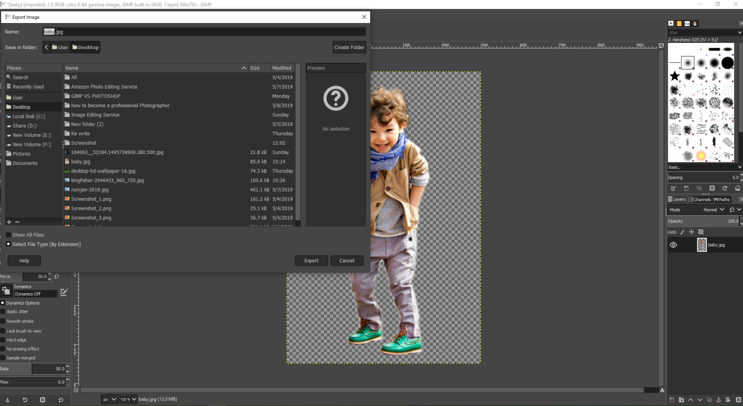Switch to the Channels tab
This screenshot has height=406, width=743.
[699, 199]
